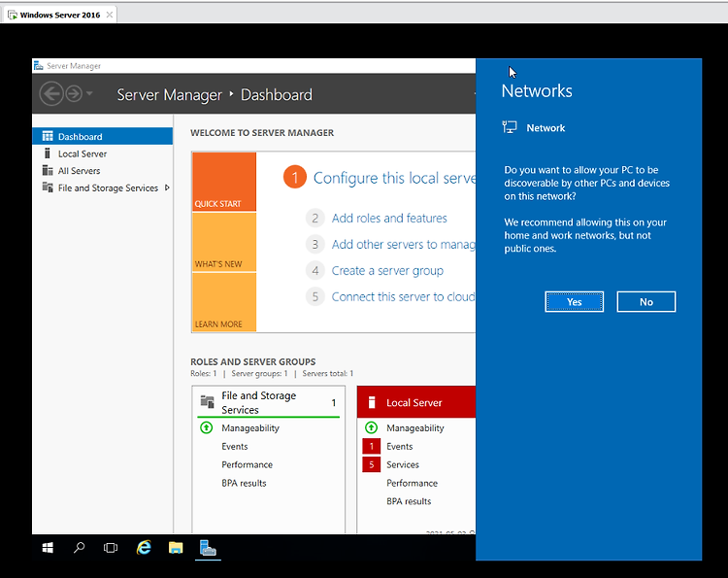
Task: Click the Dashboard grid icon in the sidebar
Action: (48, 136)
